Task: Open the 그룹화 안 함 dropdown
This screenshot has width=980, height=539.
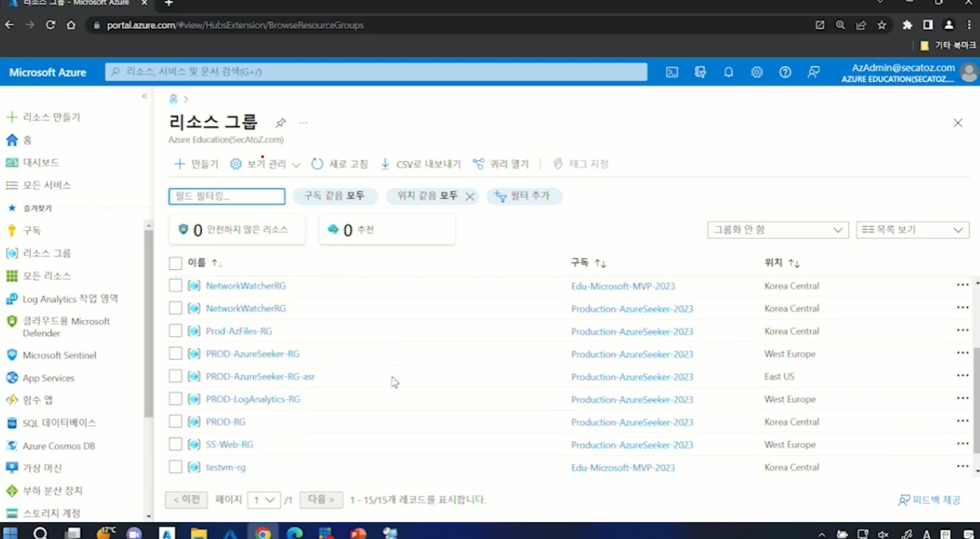Action: (777, 230)
